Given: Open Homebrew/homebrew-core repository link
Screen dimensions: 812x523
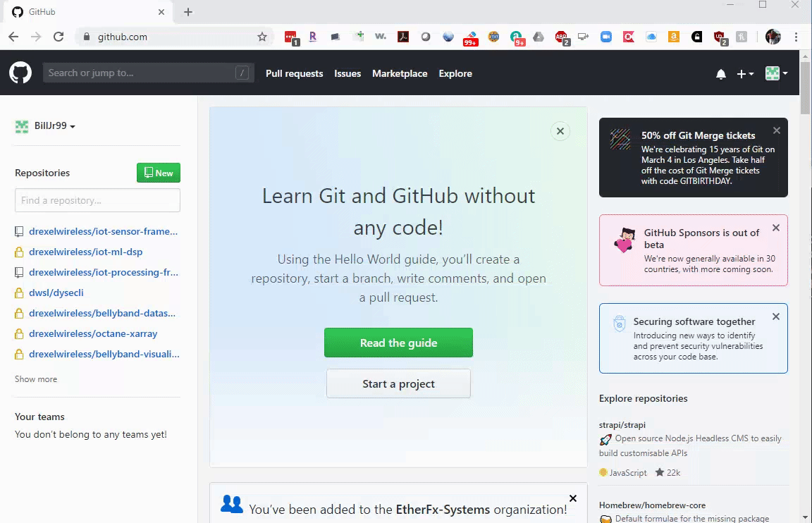Looking at the screenshot, I should (x=652, y=505).
